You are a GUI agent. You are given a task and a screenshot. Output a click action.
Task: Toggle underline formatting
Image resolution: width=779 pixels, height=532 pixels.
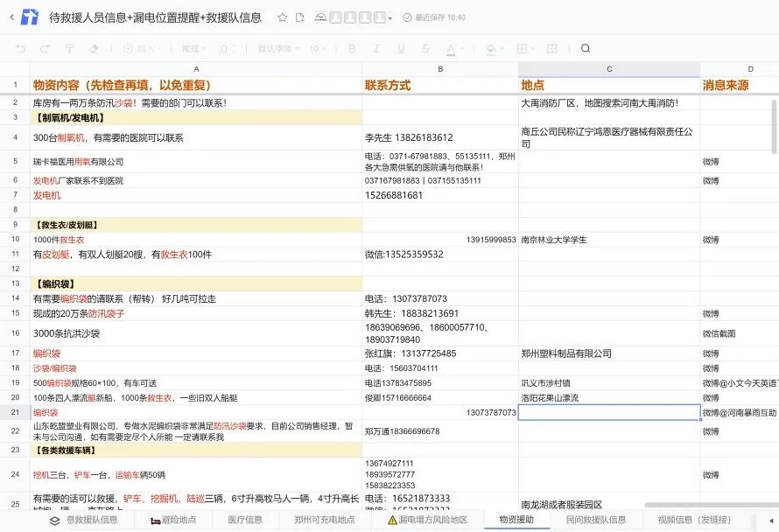[x=400, y=49]
